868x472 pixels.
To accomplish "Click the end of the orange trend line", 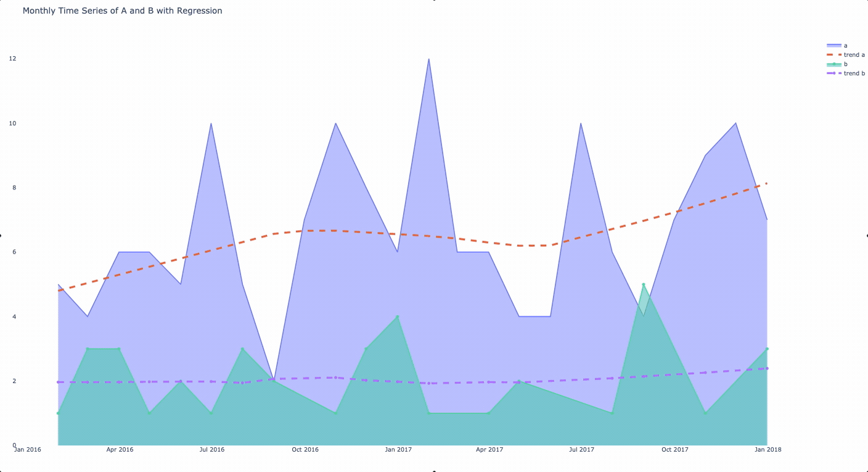I will pyautogui.click(x=766, y=183).
